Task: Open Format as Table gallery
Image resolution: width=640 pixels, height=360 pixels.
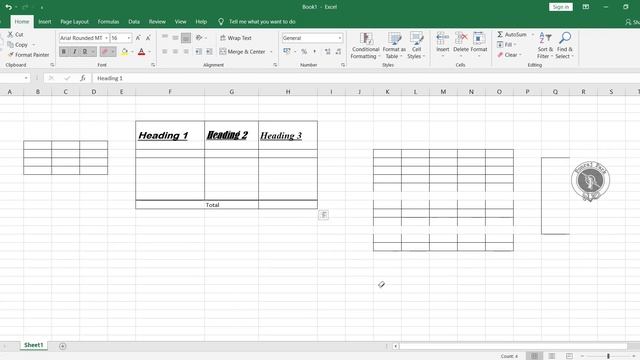Action: (394, 45)
